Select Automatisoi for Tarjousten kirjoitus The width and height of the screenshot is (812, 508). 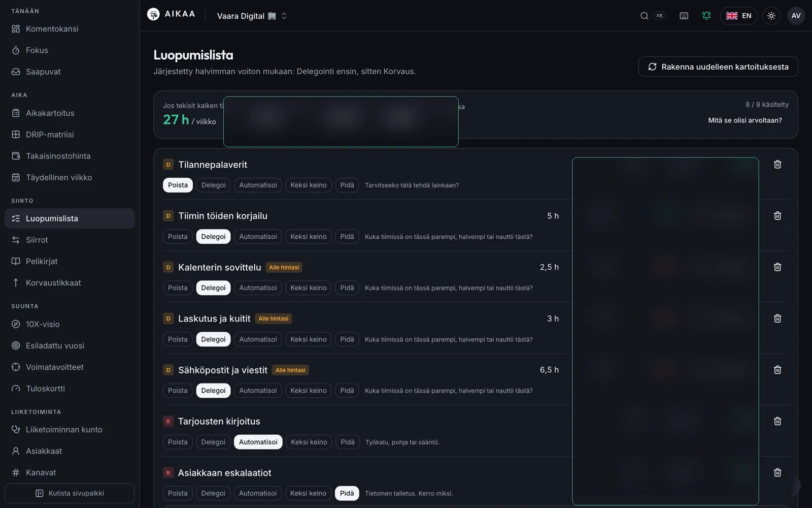click(258, 442)
